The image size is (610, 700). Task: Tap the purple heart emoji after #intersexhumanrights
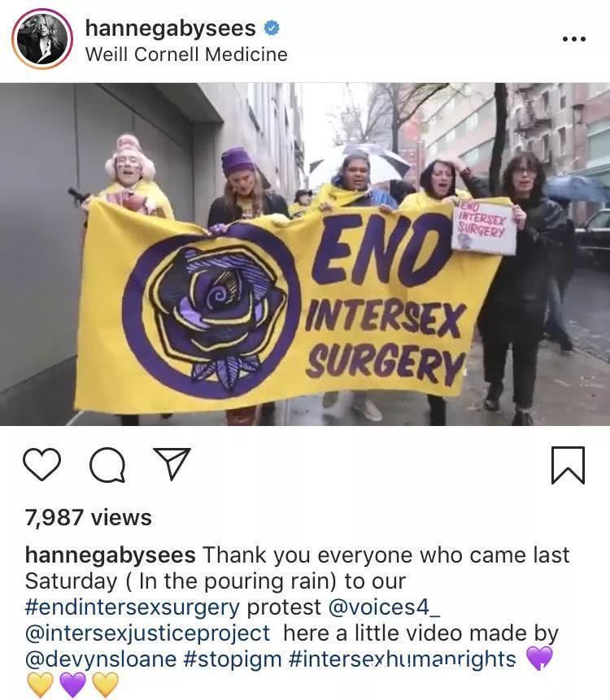539,658
